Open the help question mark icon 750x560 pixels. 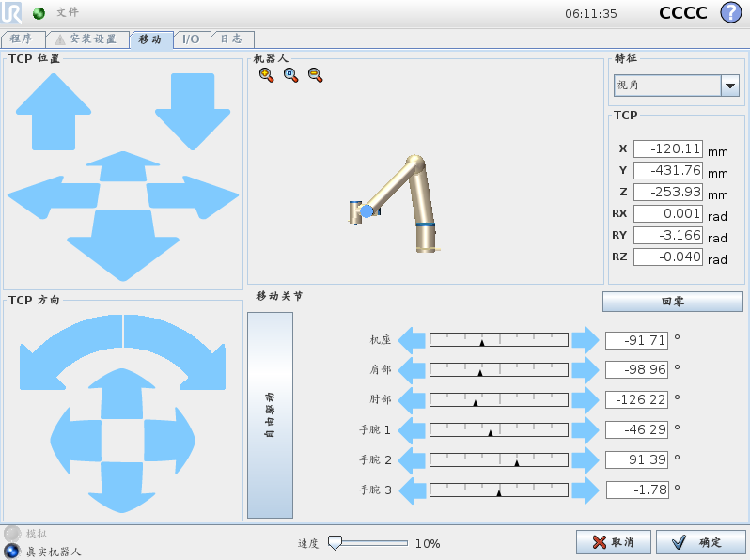click(x=730, y=13)
